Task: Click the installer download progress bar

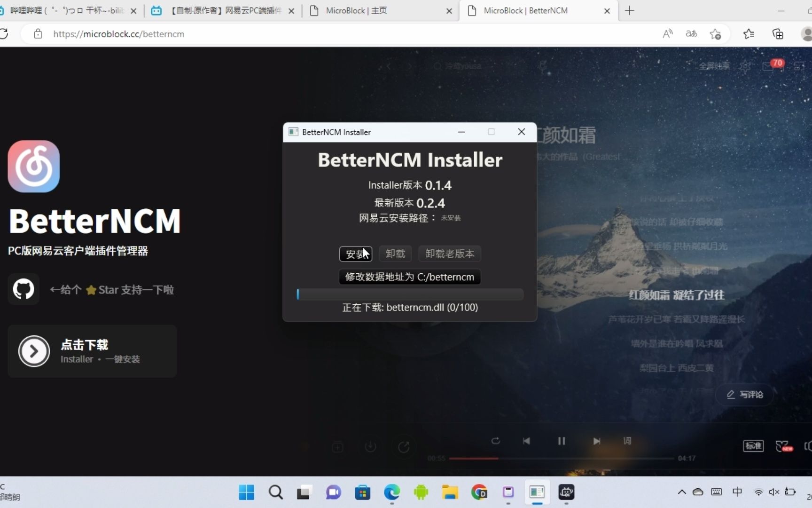Action: pyautogui.click(x=410, y=294)
